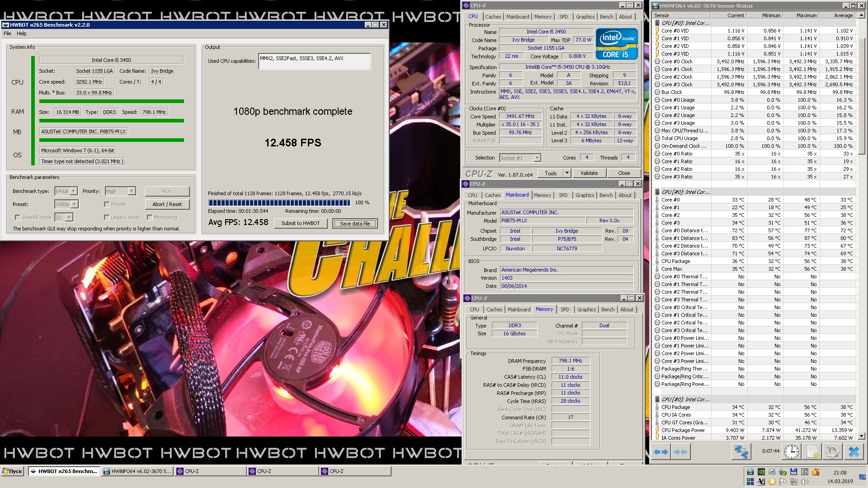
Task: Collapse CPU [#0] group above Core #0 VID
Action: pos(657,23)
